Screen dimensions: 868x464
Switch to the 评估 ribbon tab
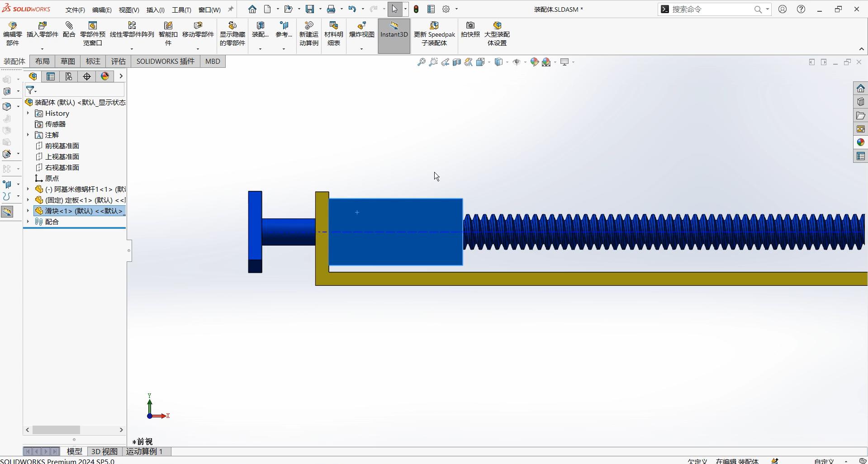click(x=119, y=62)
